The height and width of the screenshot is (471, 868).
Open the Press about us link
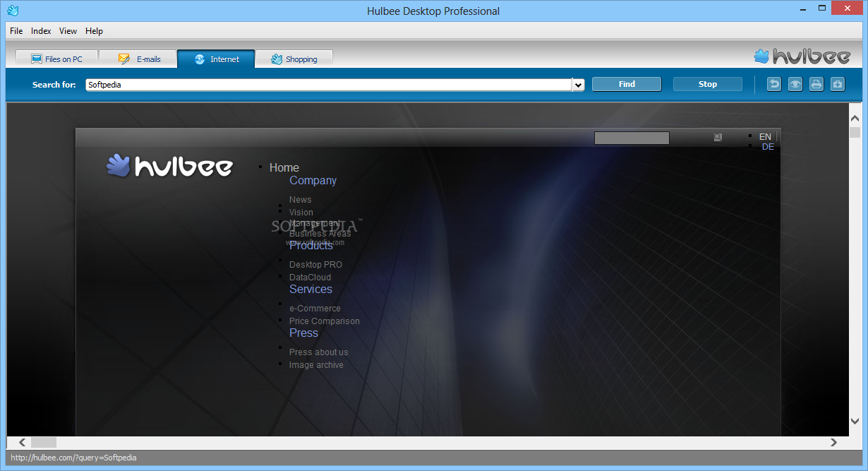(x=319, y=352)
